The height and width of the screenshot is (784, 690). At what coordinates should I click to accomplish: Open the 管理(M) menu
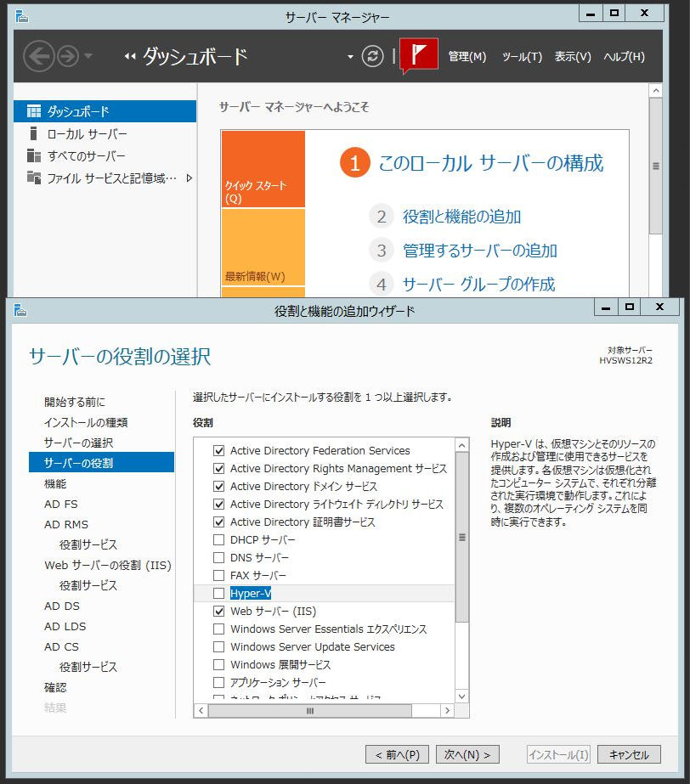(467, 57)
